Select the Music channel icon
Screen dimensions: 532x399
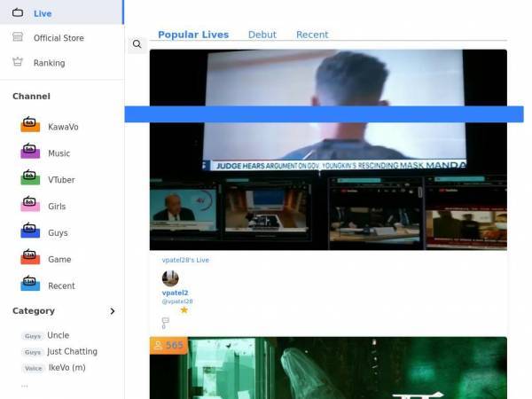click(x=30, y=151)
